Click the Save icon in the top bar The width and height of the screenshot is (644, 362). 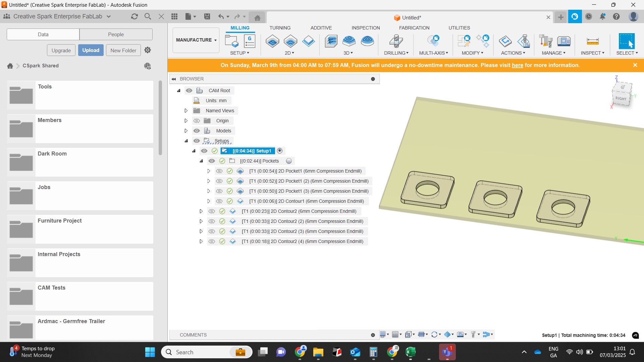pyautogui.click(x=207, y=16)
